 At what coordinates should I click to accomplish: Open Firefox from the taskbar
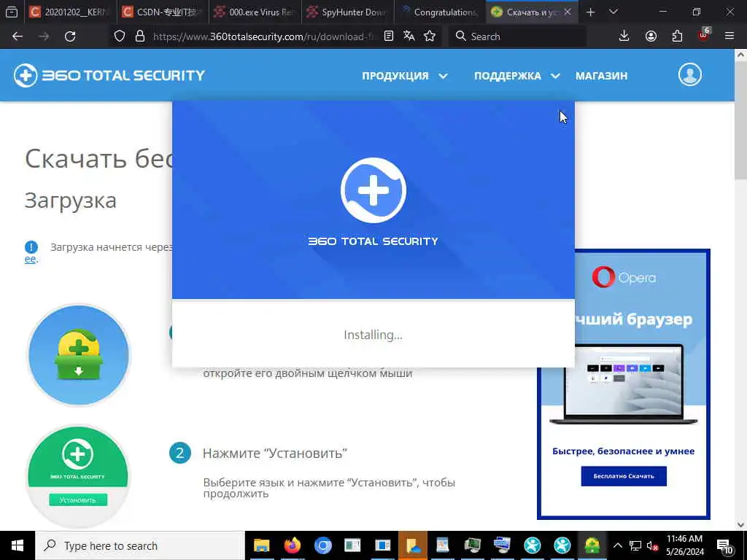tap(292, 545)
